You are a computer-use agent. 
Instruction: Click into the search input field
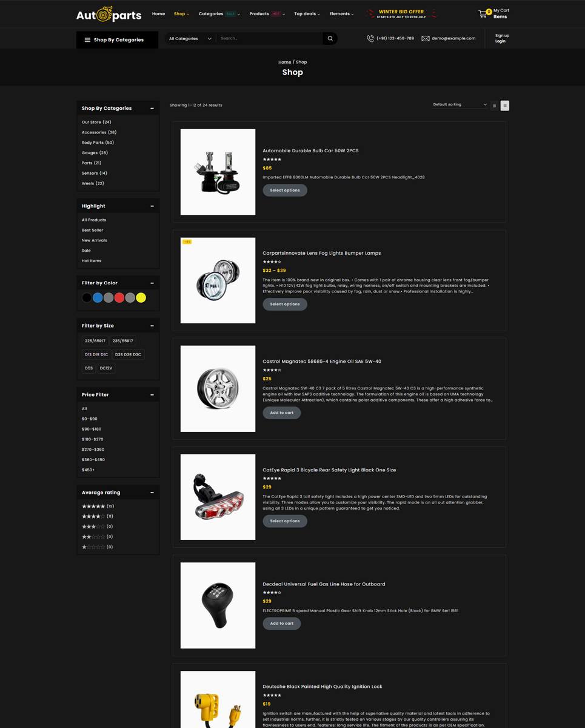pyautogui.click(x=270, y=38)
